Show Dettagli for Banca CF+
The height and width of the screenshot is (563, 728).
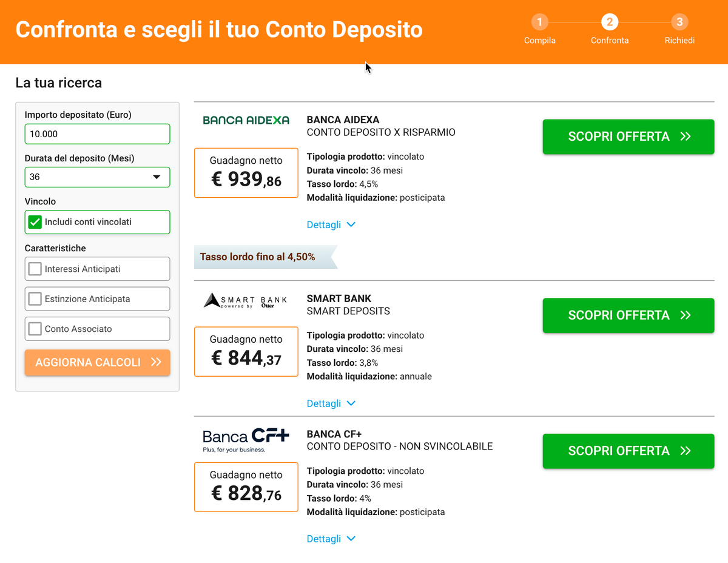point(331,539)
